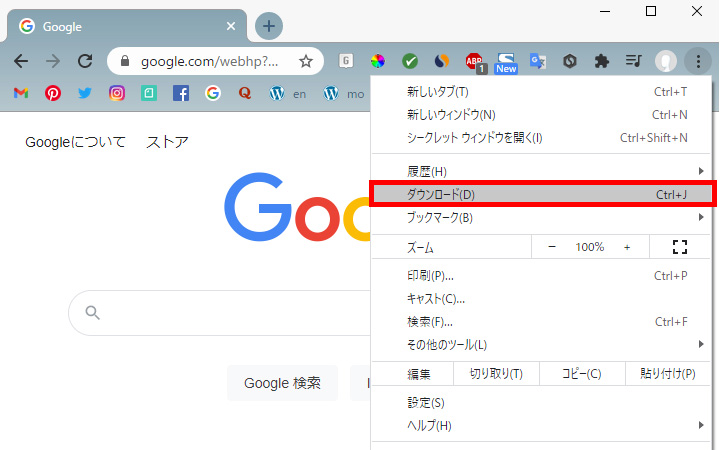Reload the current page
Viewport: 720px width, 450px height.
[x=85, y=61]
